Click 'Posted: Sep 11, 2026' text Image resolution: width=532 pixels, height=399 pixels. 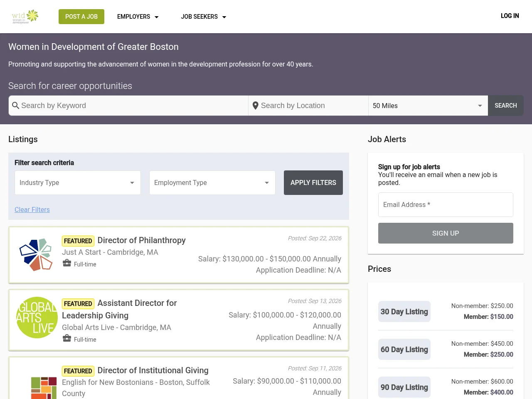coord(315,368)
